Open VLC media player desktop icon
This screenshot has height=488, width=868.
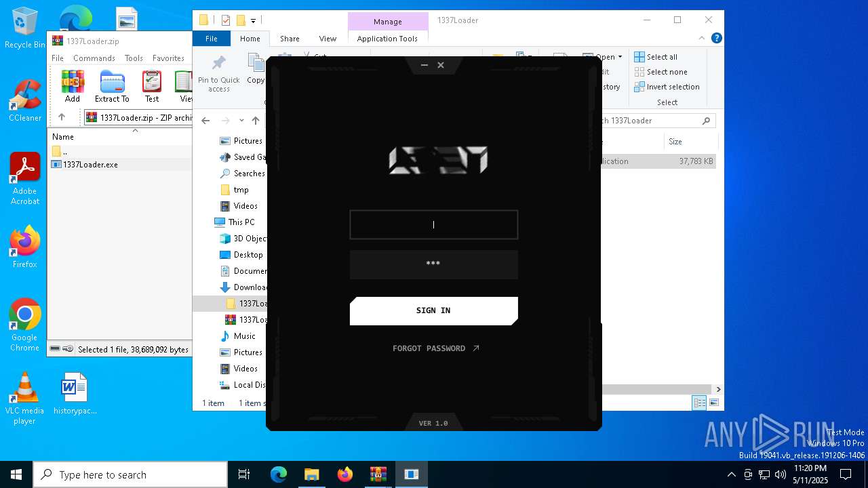tap(24, 399)
